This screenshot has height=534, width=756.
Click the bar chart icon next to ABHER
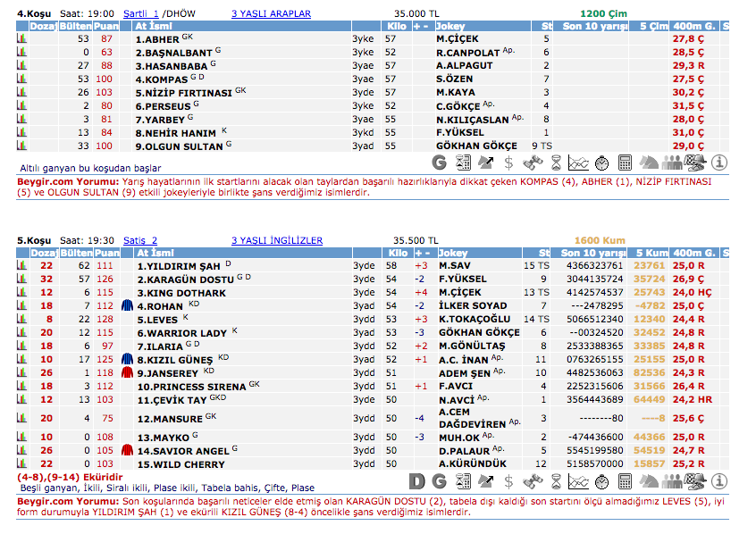[x=22, y=39]
